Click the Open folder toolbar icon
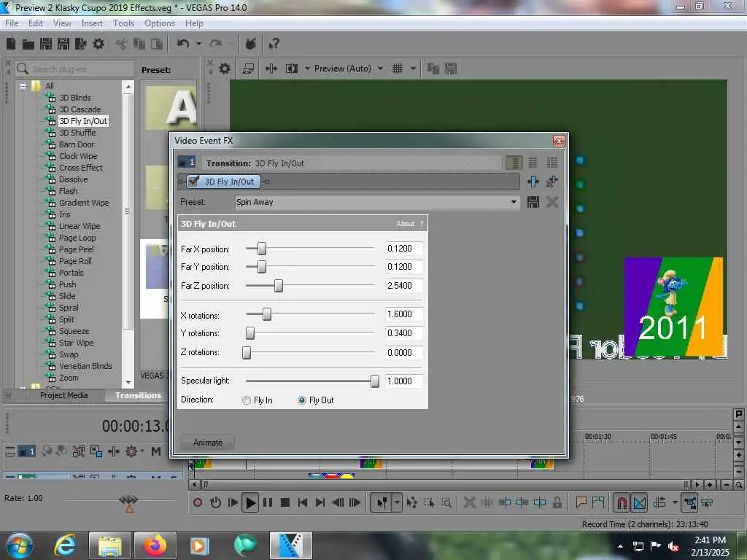The height and width of the screenshot is (560, 747). [x=28, y=44]
